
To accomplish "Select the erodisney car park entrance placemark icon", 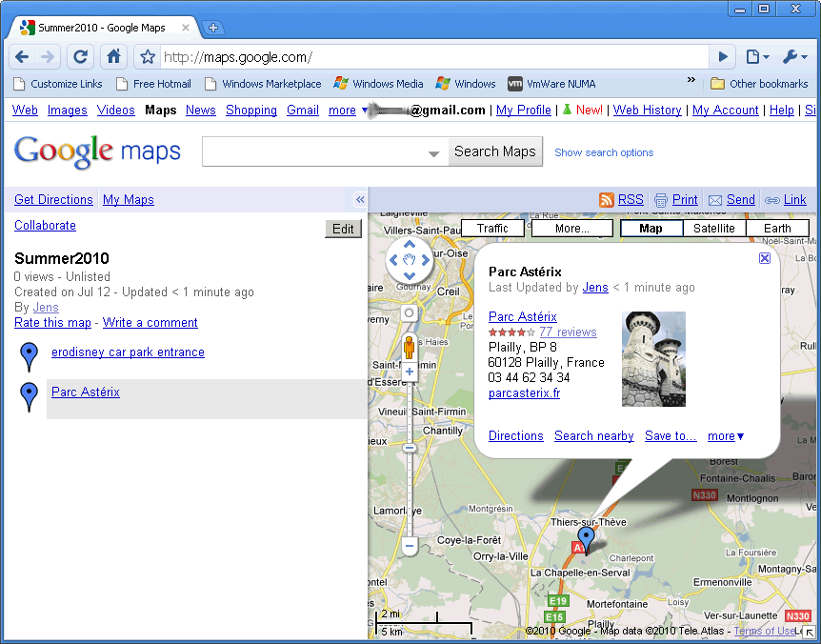I will [29, 356].
